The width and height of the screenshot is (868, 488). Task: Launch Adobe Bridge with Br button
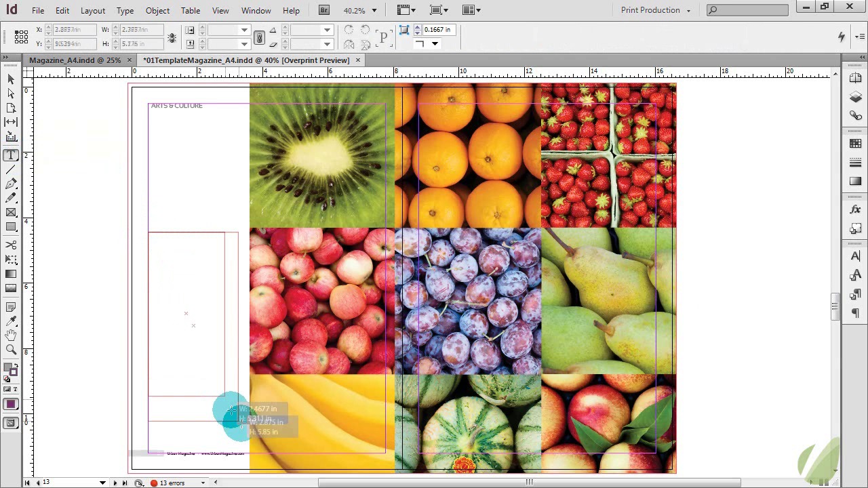(x=325, y=10)
